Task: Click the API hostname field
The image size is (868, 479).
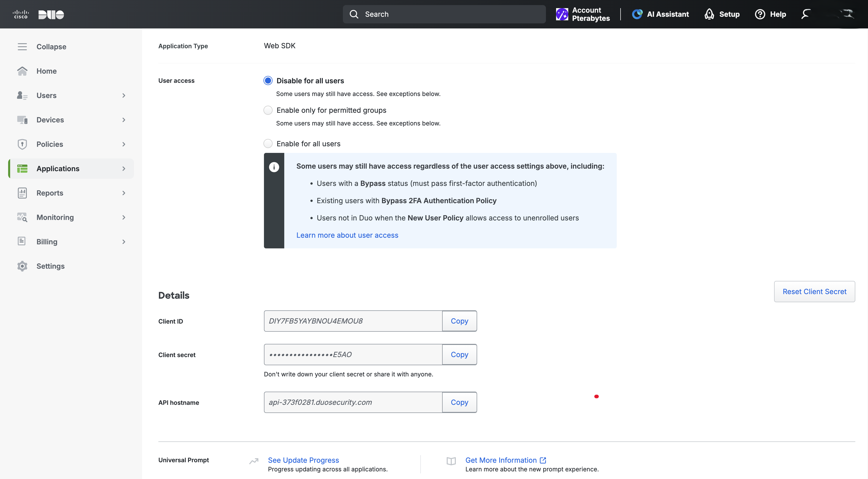Action: tap(353, 402)
